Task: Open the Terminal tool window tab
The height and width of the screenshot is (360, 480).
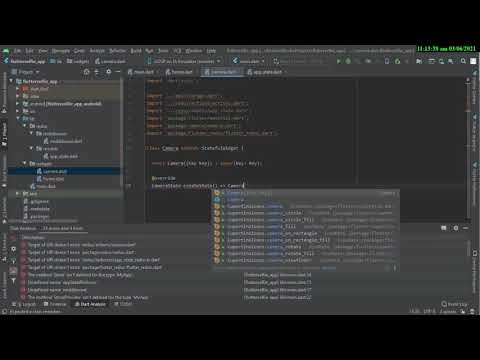Action: [x=55, y=304]
